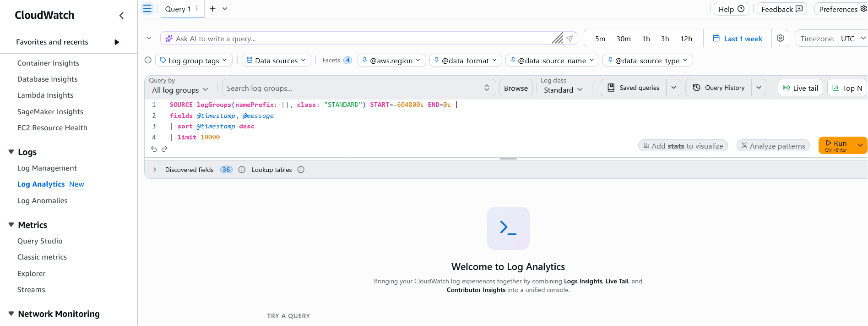
Task: Click Lookup tables label
Action: (x=272, y=170)
